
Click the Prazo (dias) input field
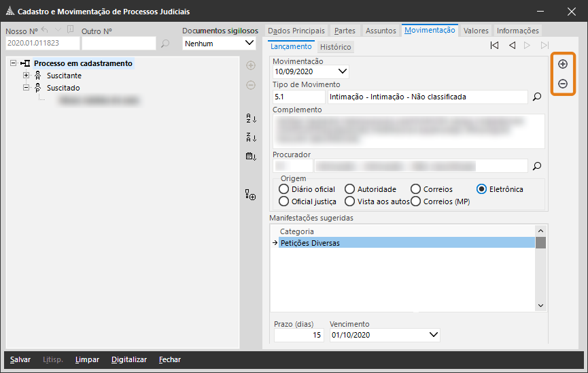click(298, 335)
